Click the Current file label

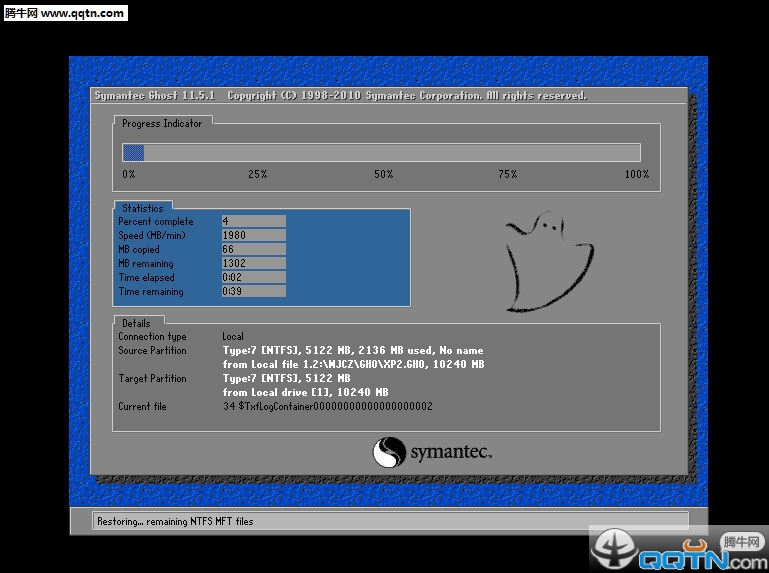(x=142, y=406)
